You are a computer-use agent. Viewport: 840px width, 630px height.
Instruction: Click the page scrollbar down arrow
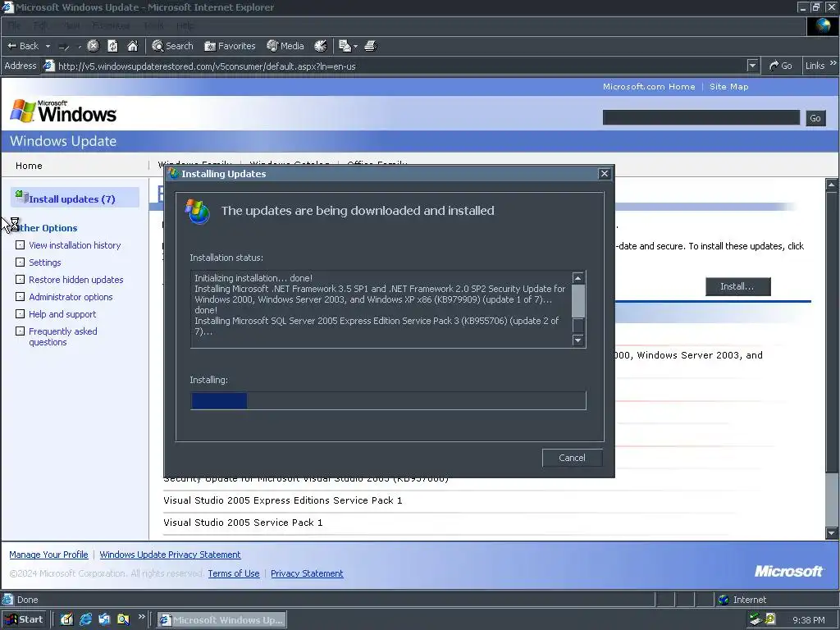(832, 533)
